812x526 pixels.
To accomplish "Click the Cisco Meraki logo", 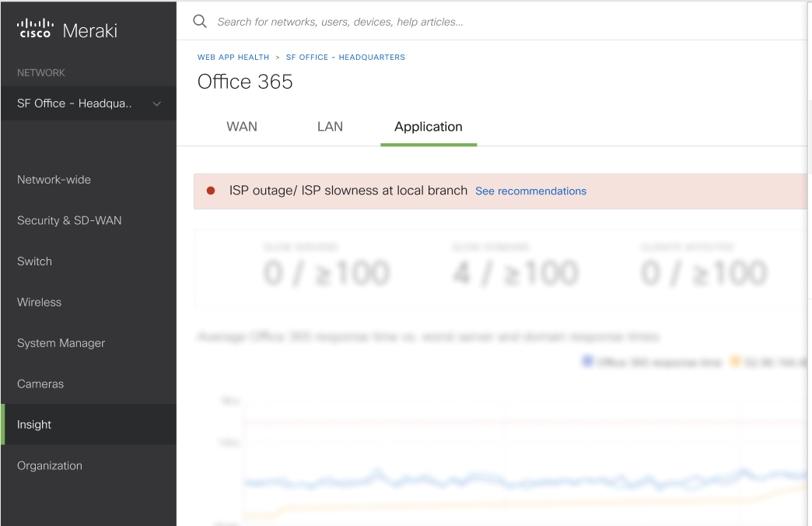I will (x=67, y=30).
